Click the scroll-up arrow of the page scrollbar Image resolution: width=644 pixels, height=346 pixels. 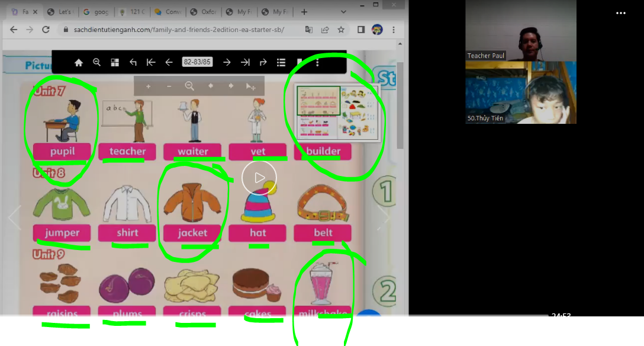(400, 44)
